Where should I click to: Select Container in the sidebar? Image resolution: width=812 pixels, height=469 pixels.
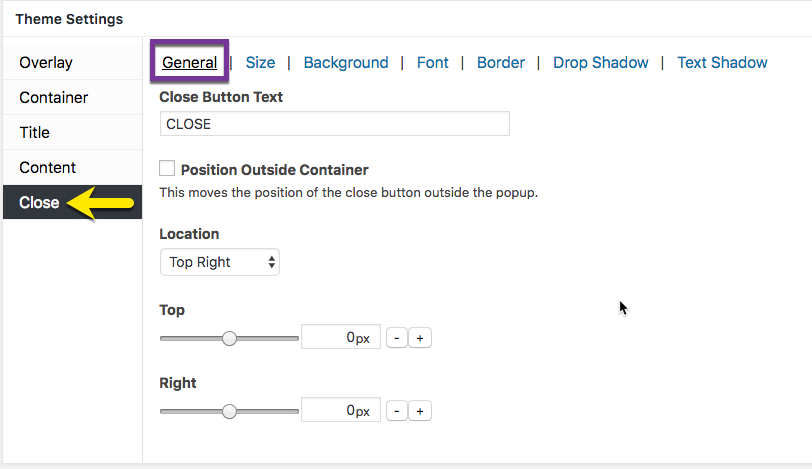click(54, 98)
